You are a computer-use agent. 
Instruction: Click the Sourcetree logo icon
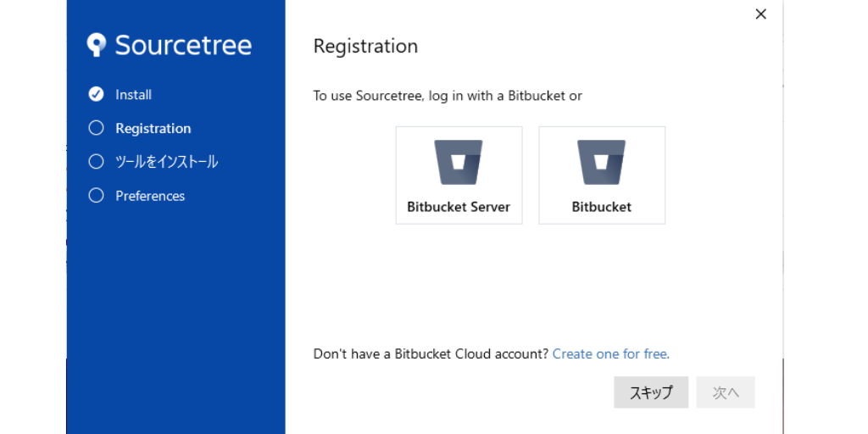tap(97, 45)
